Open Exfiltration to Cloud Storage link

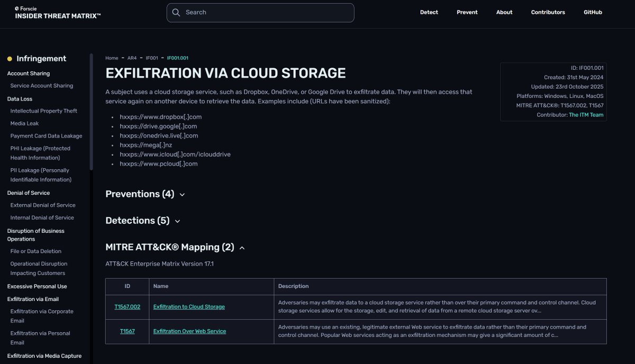click(x=189, y=307)
